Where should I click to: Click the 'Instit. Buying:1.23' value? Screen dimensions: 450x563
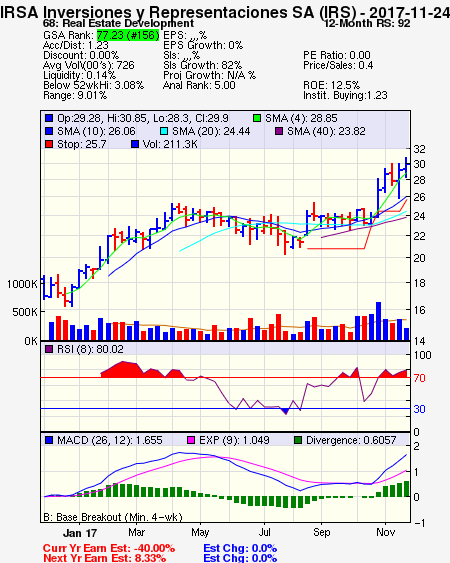pyautogui.click(x=345, y=96)
